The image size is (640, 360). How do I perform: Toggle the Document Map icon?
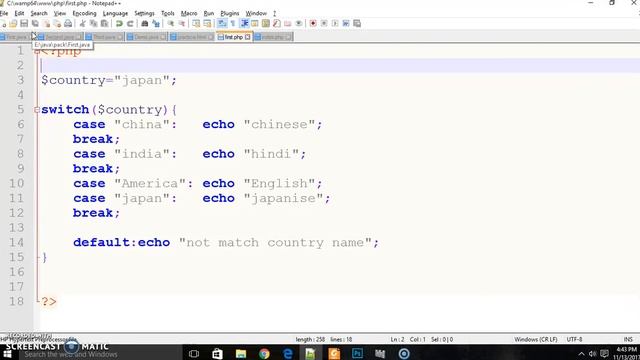(266, 24)
